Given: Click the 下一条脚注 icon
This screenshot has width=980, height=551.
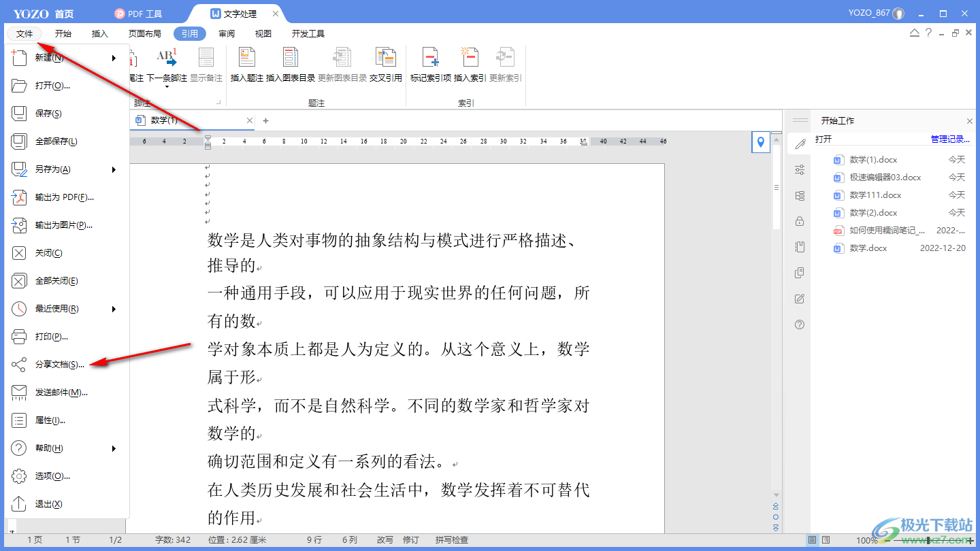Looking at the screenshot, I should [x=167, y=59].
